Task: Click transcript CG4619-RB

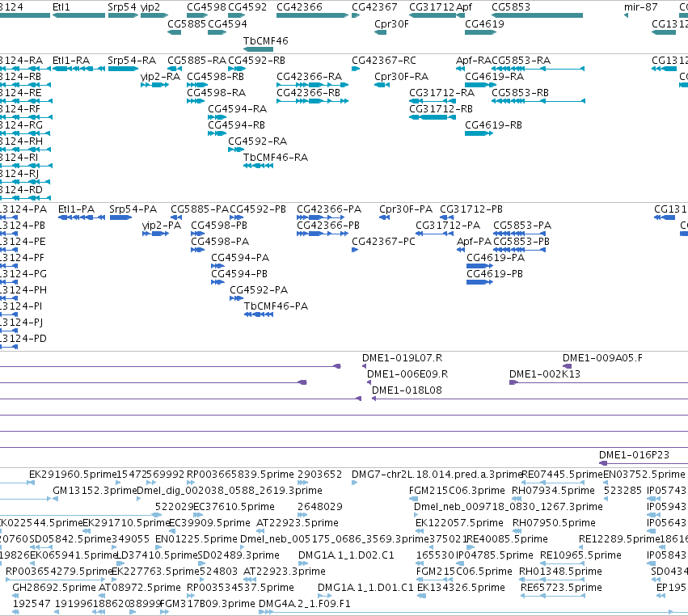Action: pos(494,125)
